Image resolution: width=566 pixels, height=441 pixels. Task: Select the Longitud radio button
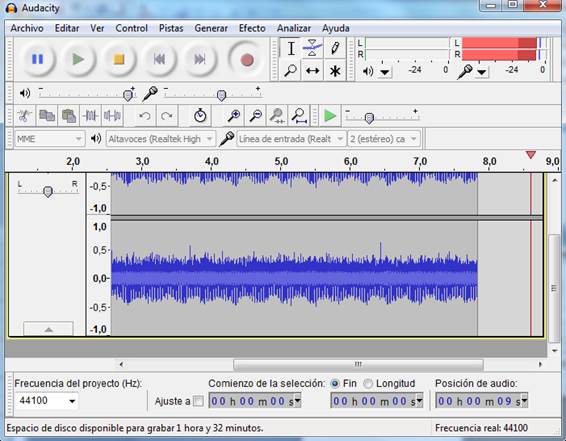(367, 384)
